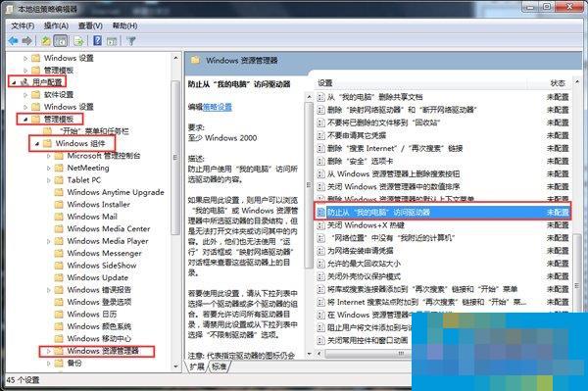Click policy icon of 不要申请其它凭据
The width and height of the screenshot is (588, 391).
tap(320, 135)
